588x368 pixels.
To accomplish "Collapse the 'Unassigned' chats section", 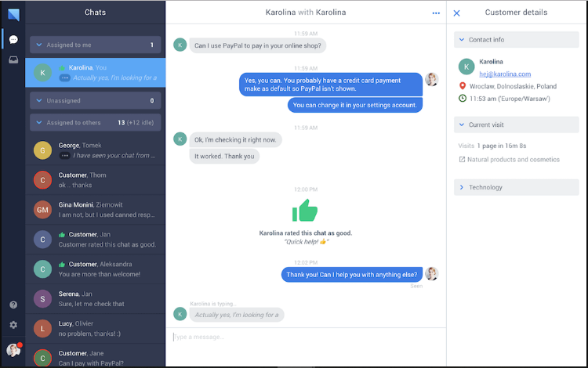I will click(x=95, y=100).
